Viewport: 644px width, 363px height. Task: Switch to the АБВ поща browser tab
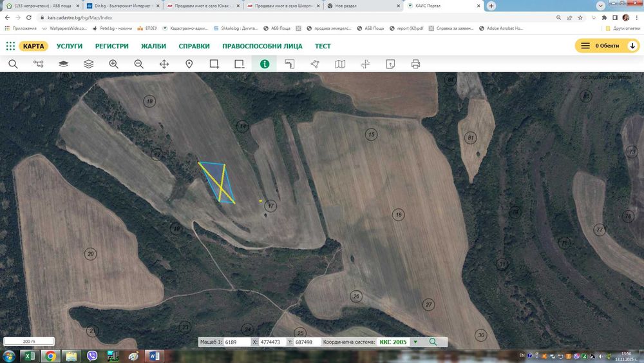point(43,6)
